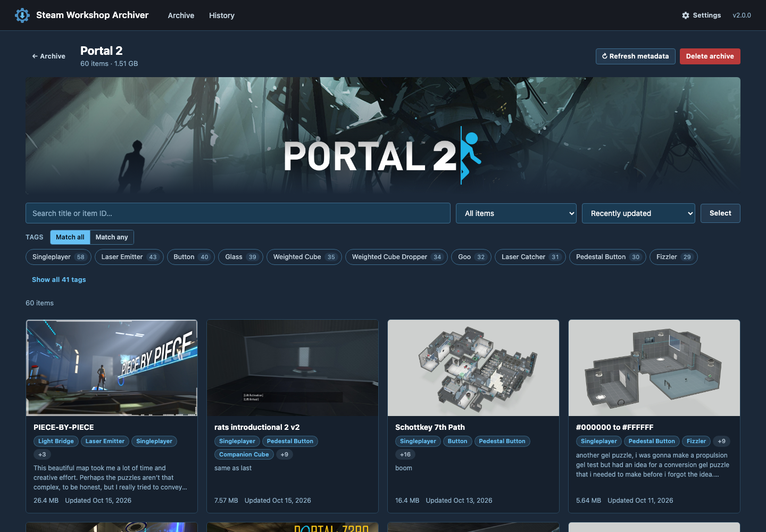Screen dimensions: 766x532
Task: Open the PIECE-BY-PIECE thumbnail
Action: [112, 368]
